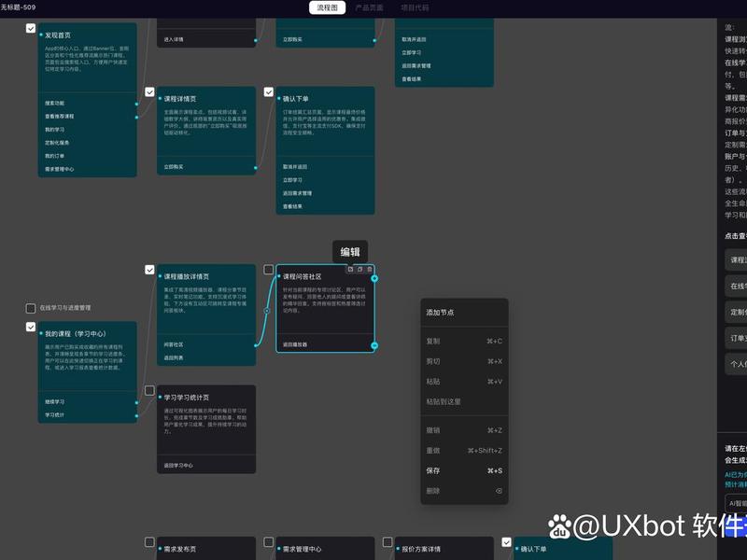Click the midpoint circle on the cyan connection line

267,311
